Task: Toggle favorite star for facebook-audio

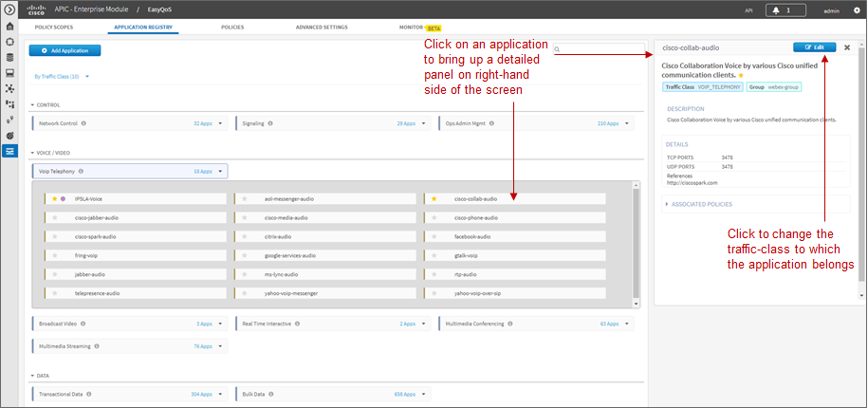Action: pyautogui.click(x=434, y=236)
